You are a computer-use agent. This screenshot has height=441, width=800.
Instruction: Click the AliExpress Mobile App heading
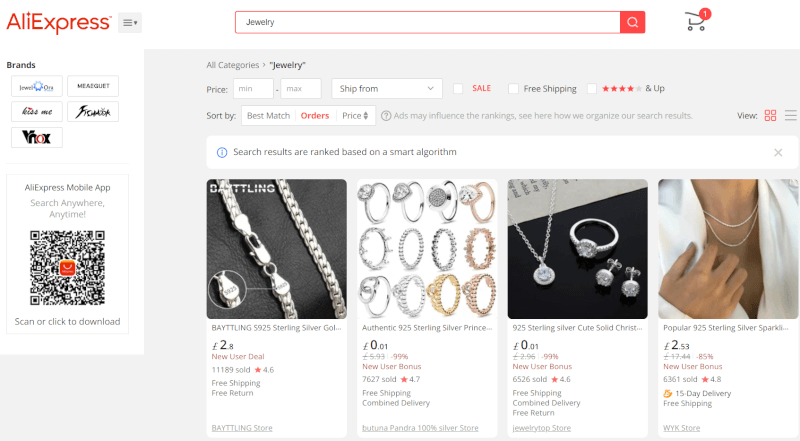click(x=67, y=187)
